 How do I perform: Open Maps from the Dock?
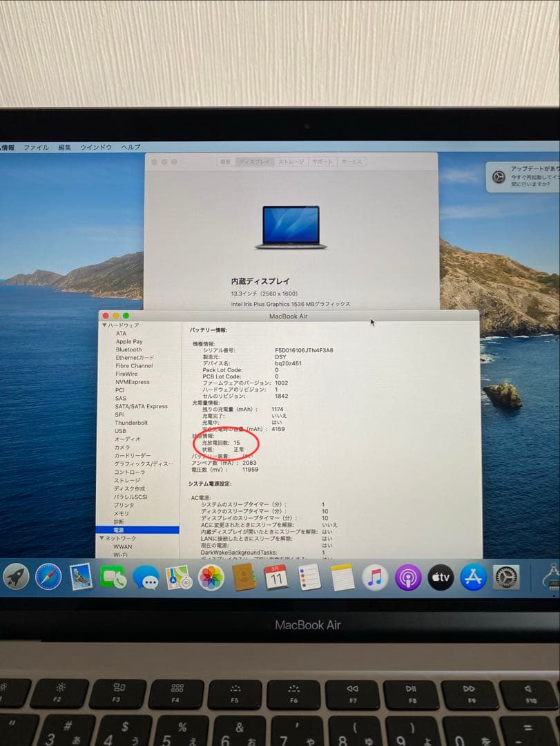(x=178, y=577)
